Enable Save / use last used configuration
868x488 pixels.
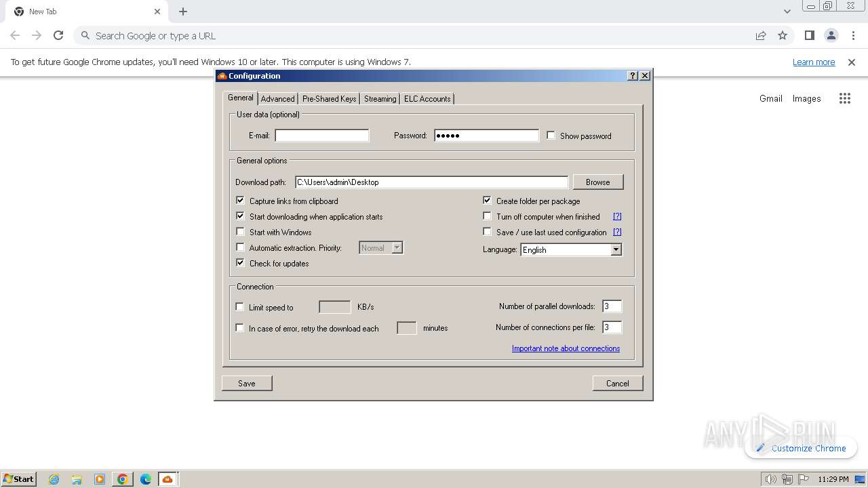pos(487,232)
